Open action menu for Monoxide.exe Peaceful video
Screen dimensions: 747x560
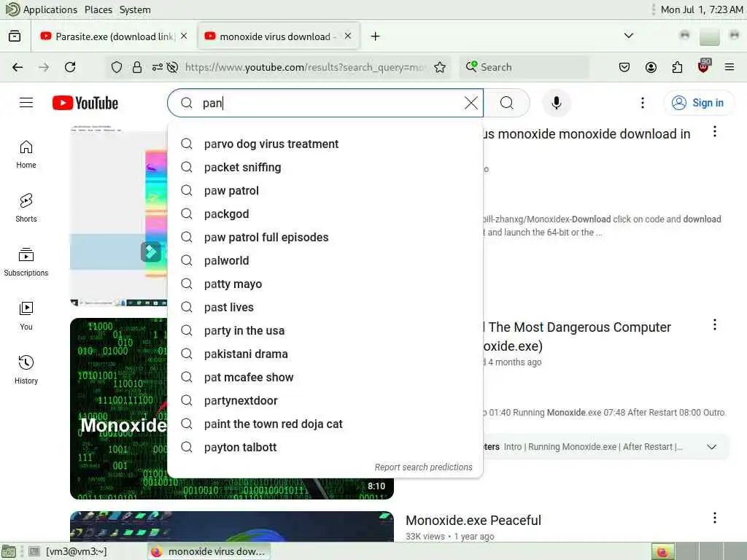(715, 518)
